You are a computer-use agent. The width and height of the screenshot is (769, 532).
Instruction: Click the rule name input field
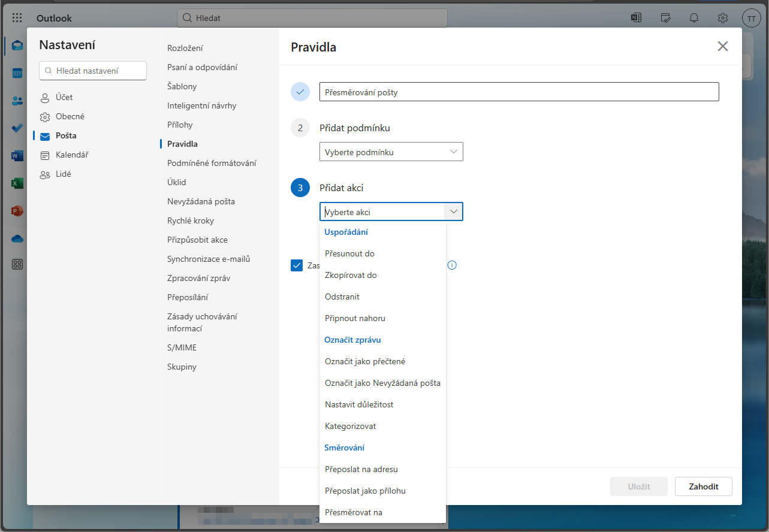(518, 92)
